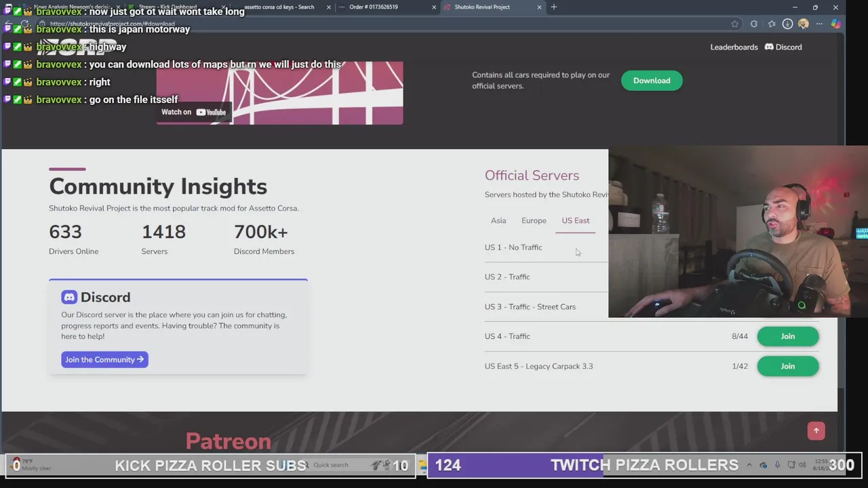Open the browser three-dot settings menu

pyautogui.click(x=819, y=24)
